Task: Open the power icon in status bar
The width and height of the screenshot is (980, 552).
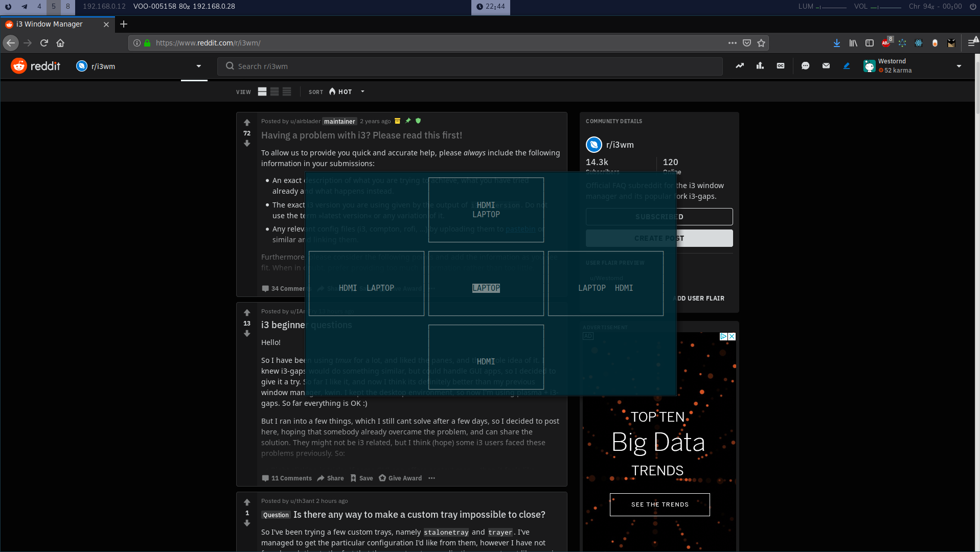Action: pos(973,7)
